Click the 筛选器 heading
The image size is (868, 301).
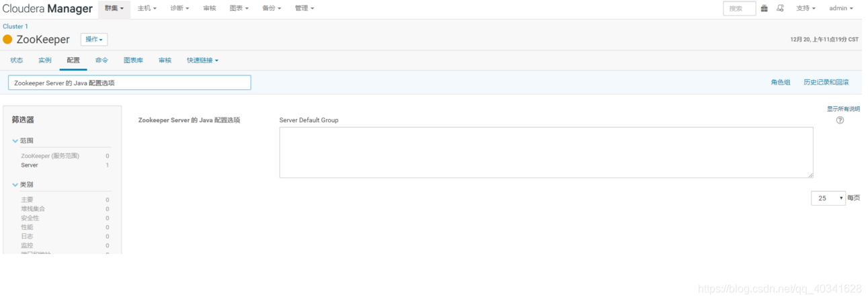[22, 120]
